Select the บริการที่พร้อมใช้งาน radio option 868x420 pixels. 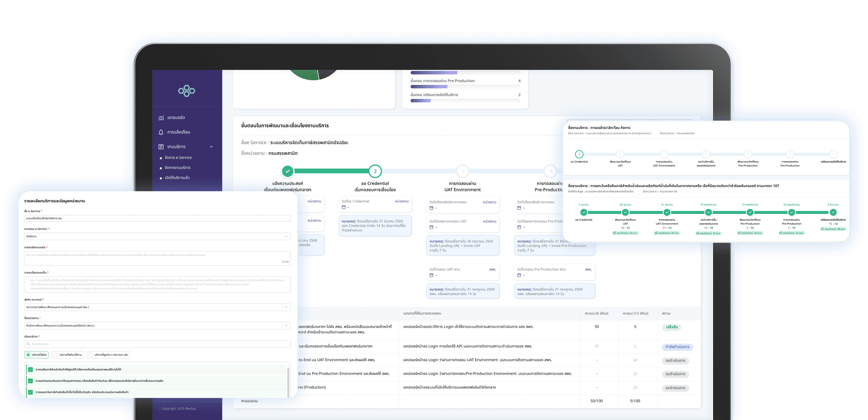tap(56, 355)
